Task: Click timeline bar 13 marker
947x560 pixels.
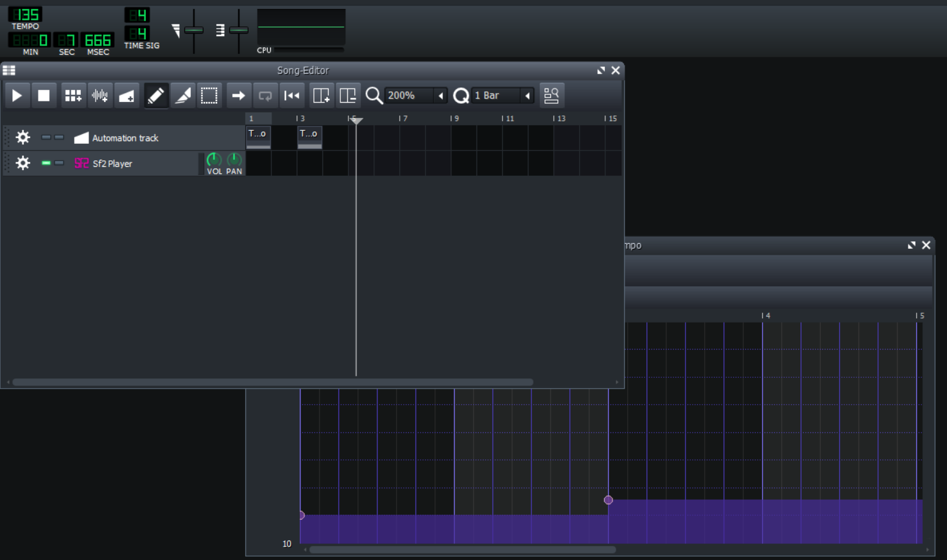Action: pos(559,119)
